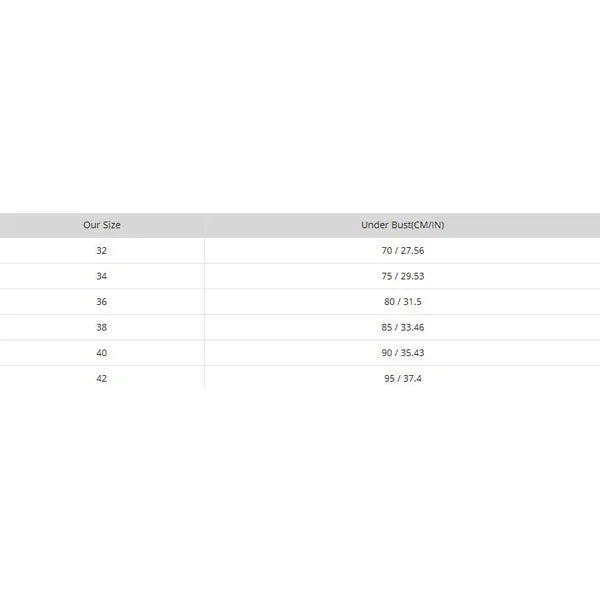Select size 36 in the Our Size column
The width and height of the screenshot is (600, 600).
pyautogui.click(x=102, y=302)
